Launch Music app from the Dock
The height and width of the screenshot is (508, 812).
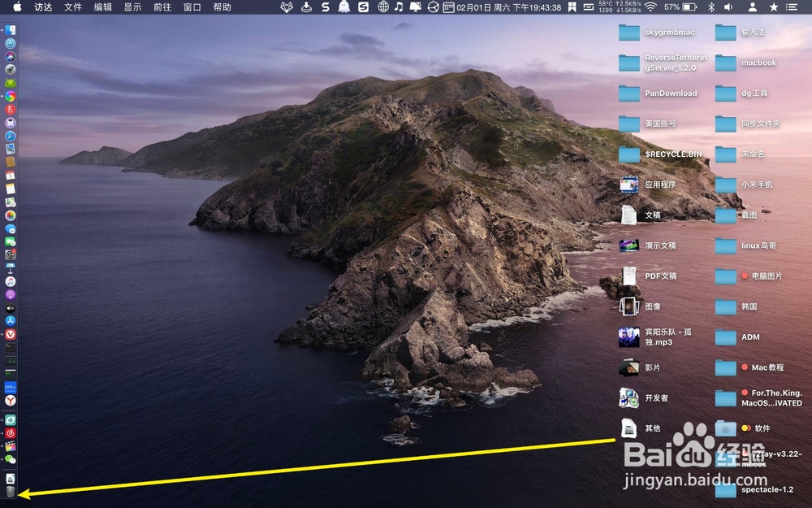click(x=11, y=281)
